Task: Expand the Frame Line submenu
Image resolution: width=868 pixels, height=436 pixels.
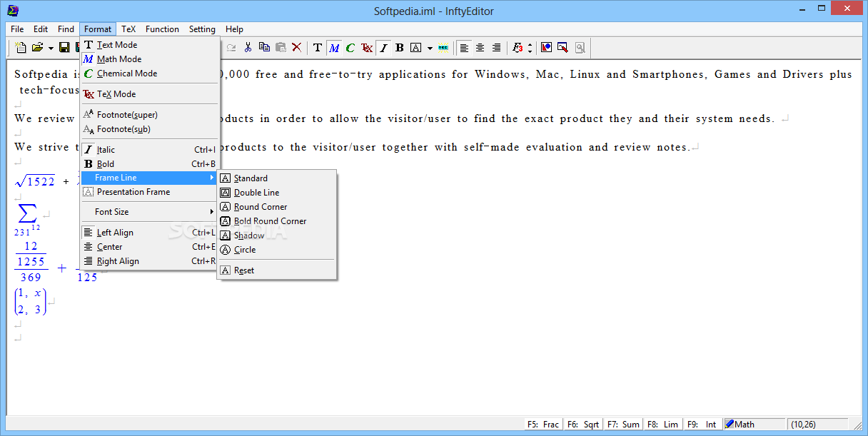Action: tap(149, 178)
